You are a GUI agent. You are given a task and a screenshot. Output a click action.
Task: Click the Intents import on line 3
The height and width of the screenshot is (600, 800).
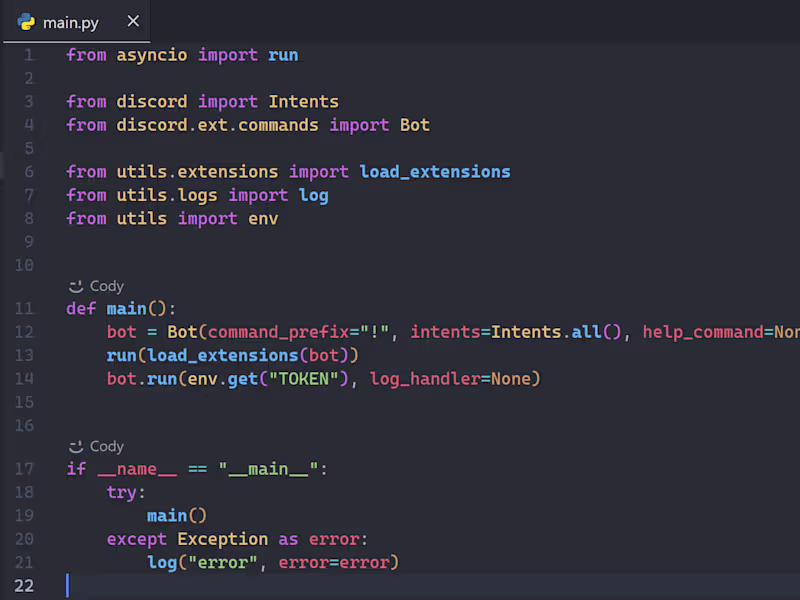click(303, 101)
